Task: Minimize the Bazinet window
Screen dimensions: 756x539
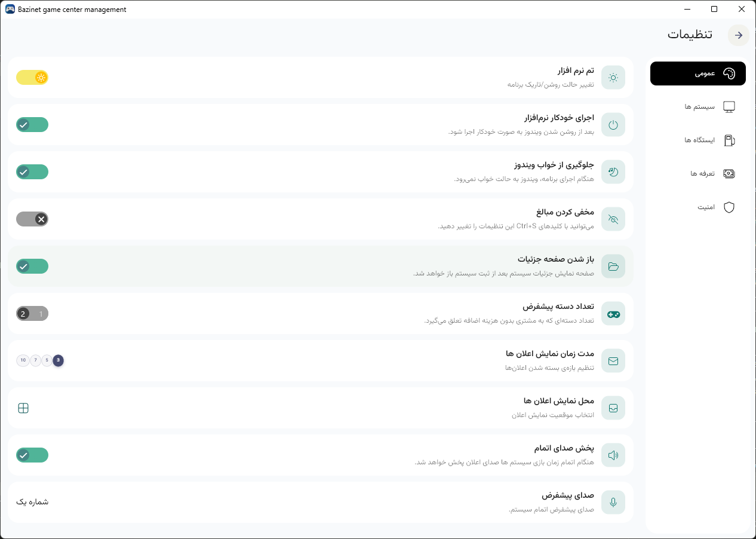Action: (687, 9)
